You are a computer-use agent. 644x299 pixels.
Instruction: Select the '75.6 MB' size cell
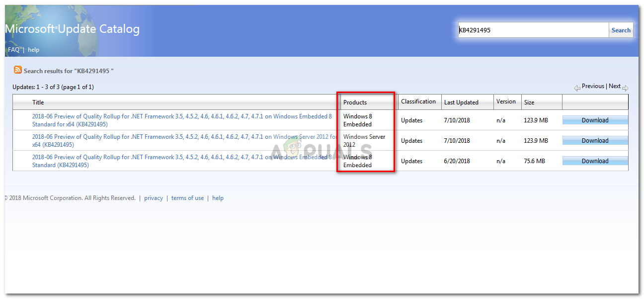535,161
